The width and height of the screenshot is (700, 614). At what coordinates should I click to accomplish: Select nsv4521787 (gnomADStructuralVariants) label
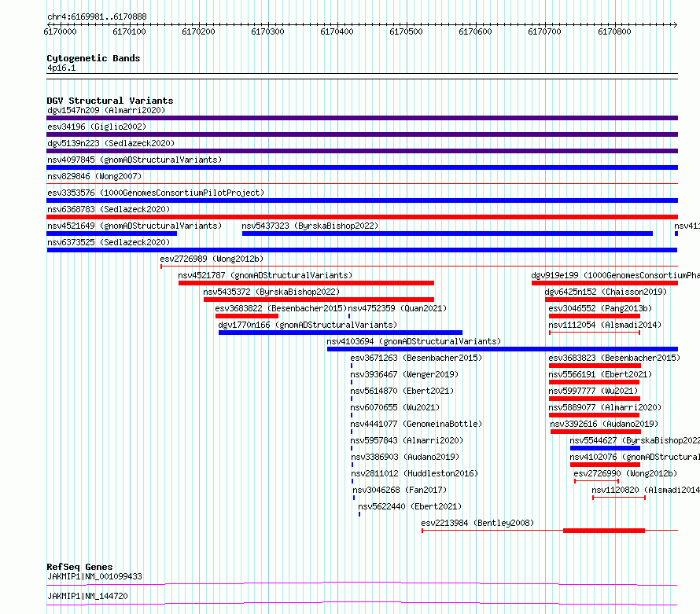coord(265,275)
